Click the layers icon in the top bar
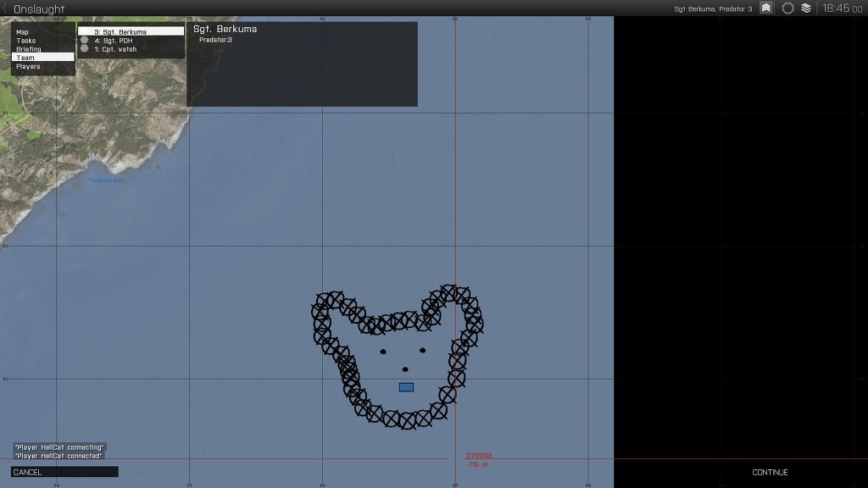The height and width of the screenshot is (488, 868). pyautogui.click(x=806, y=7)
